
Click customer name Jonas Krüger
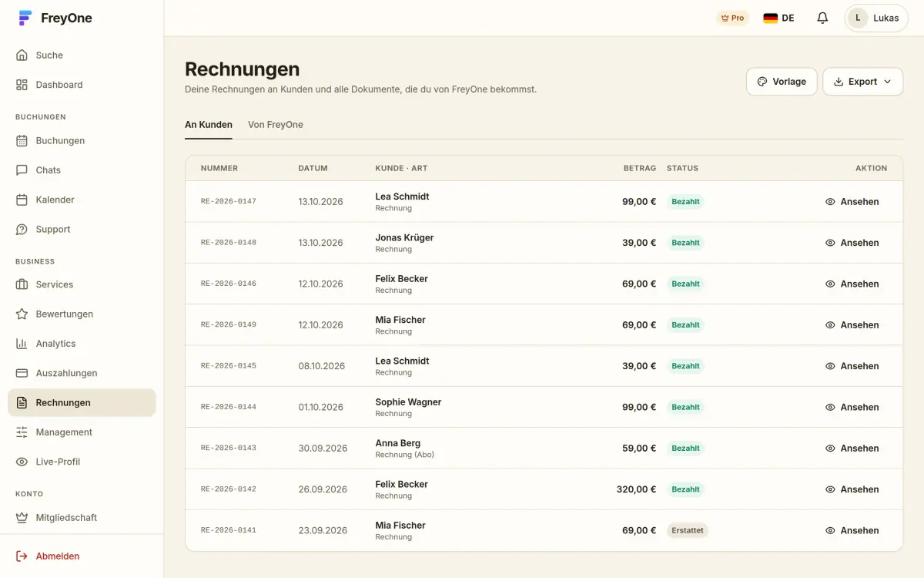click(404, 237)
